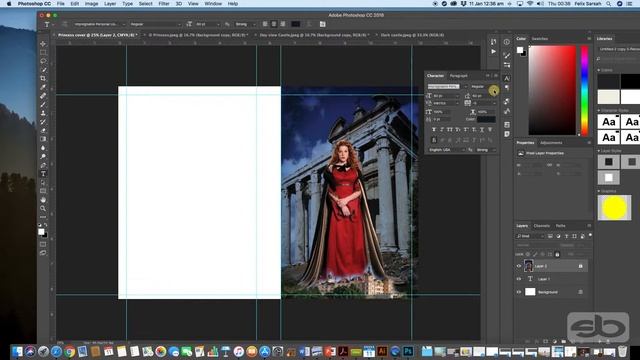This screenshot has width=640, height=360.
Task: Click the hue slider in Color panel
Action: click(584, 91)
